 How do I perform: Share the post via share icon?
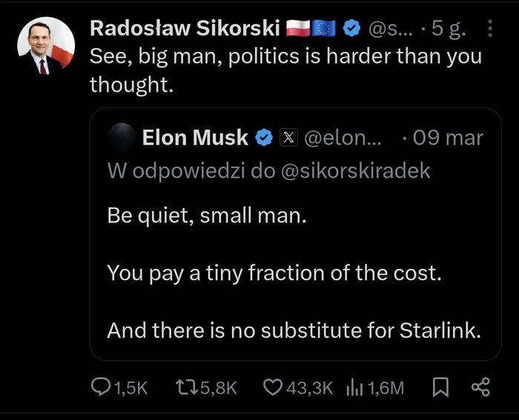pyautogui.click(x=480, y=387)
